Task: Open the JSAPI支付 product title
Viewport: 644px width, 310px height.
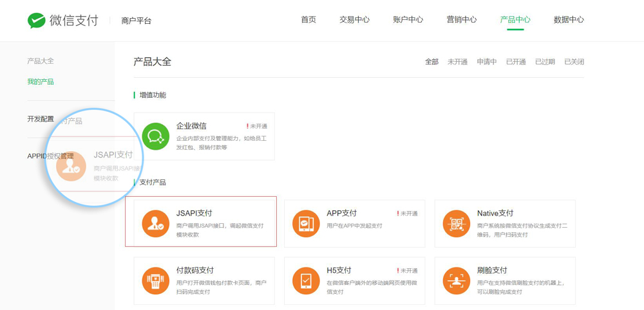Action: pyautogui.click(x=194, y=214)
